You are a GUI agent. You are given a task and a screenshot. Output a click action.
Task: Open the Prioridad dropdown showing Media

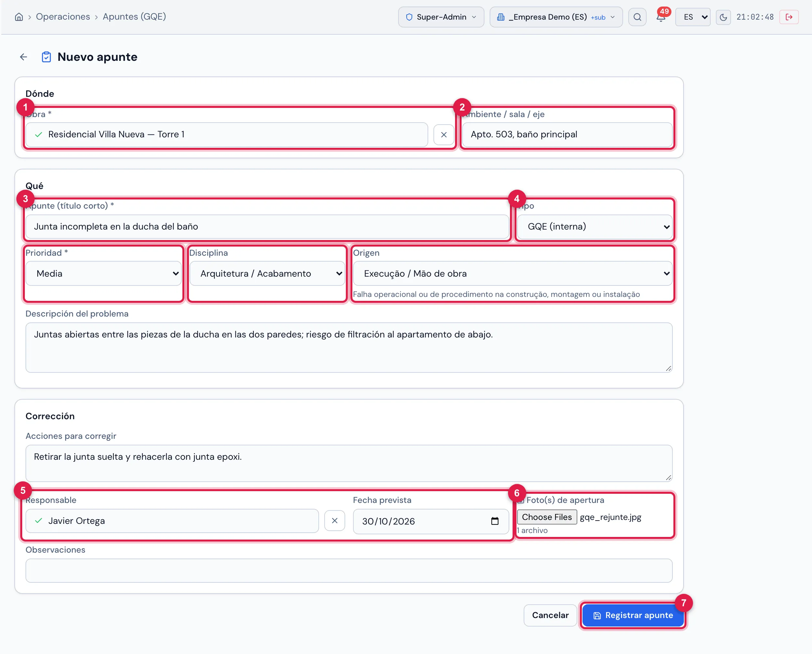[103, 273]
